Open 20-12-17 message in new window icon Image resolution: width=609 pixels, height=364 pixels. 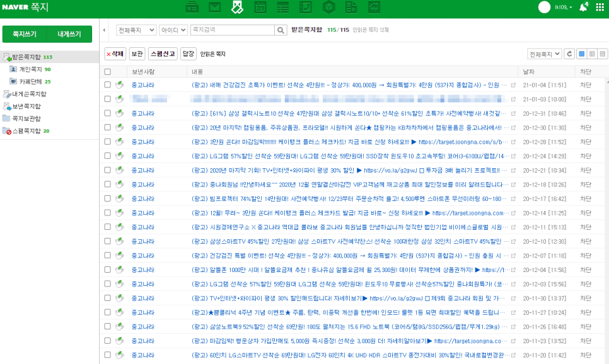tap(513, 198)
